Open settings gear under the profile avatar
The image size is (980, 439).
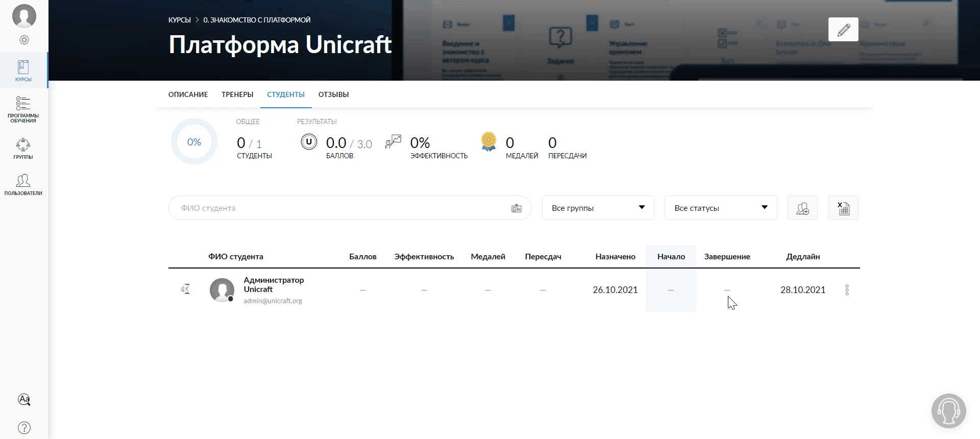(24, 40)
